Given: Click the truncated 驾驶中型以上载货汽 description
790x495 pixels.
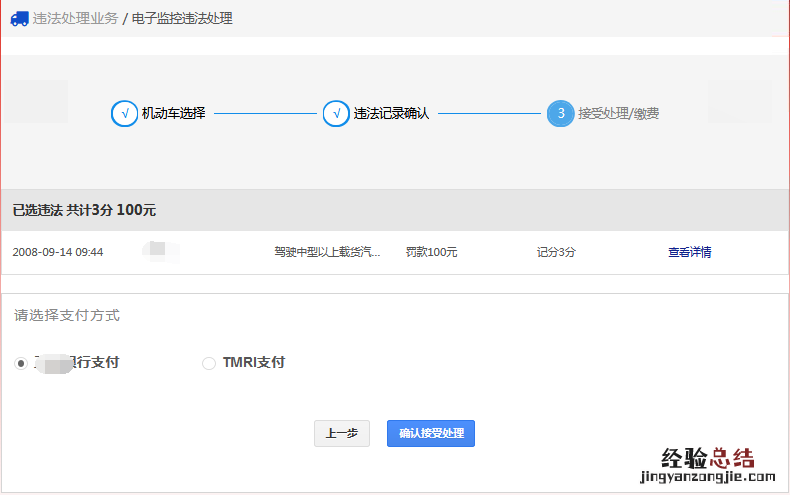Looking at the screenshot, I should 327,252.
